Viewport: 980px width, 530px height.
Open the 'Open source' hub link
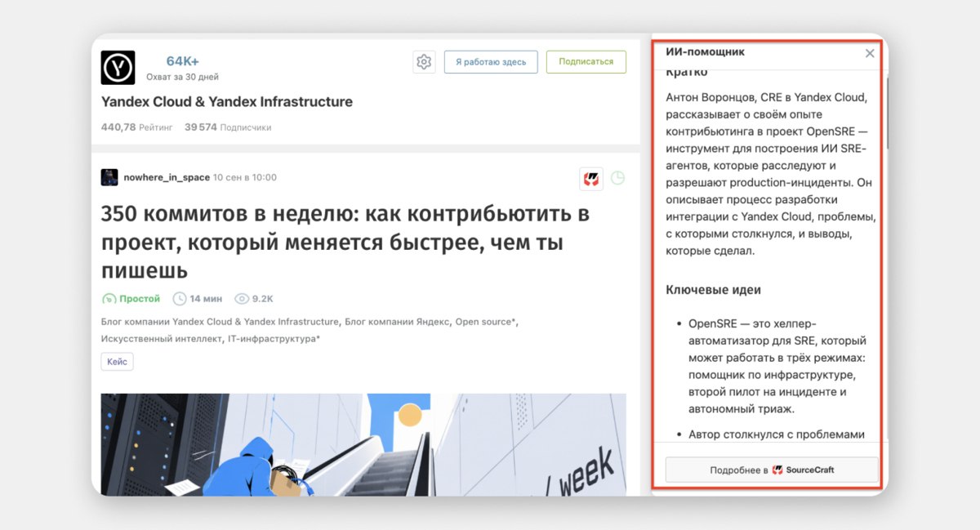click(x=485, y=322)
